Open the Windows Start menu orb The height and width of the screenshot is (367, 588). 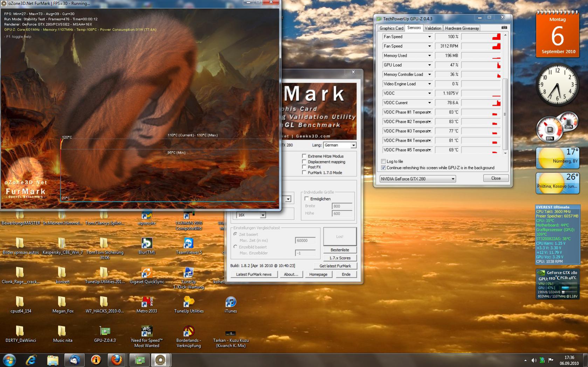point(9,360)
